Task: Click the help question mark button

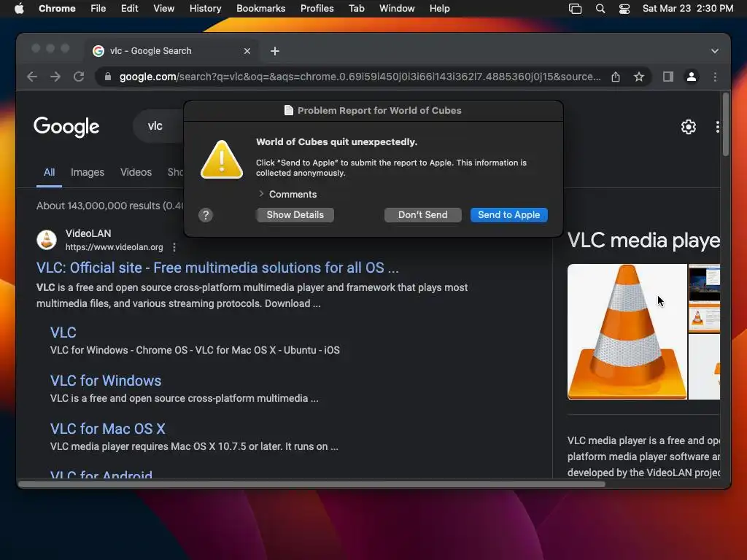Action: [x=206, y=215]
